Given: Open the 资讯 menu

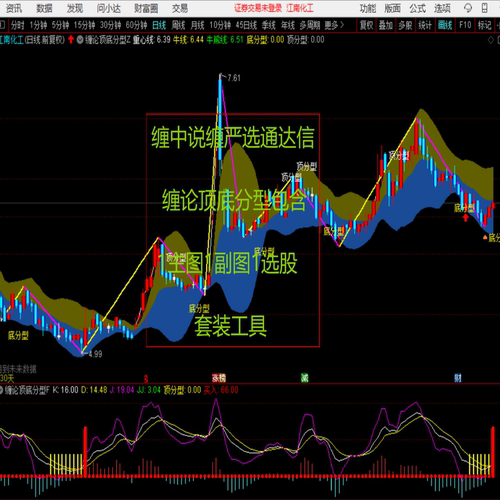Looking at the screenshot, I should pos(14,8).
